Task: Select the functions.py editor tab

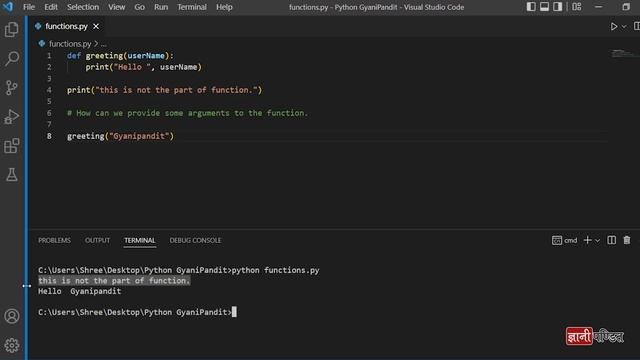Action: point(66,27)
